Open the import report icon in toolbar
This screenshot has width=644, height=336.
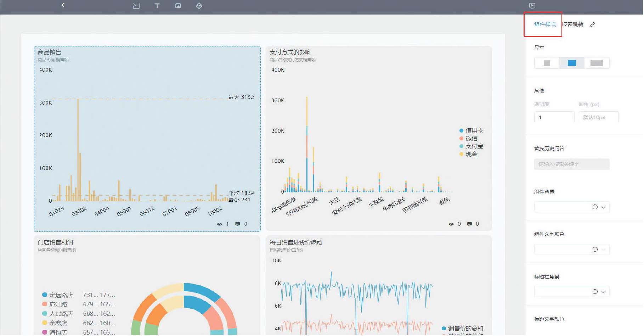point(136,6)
